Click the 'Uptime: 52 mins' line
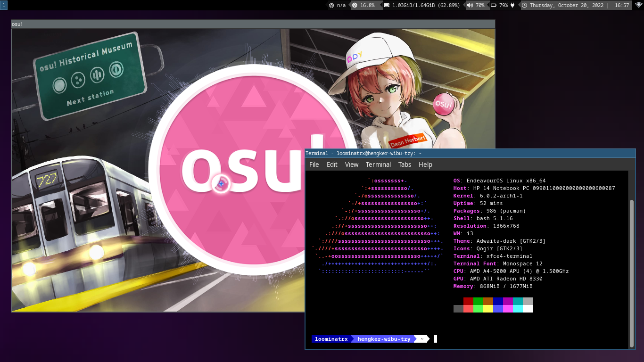644x362 pixels. [x=478, y=203]
